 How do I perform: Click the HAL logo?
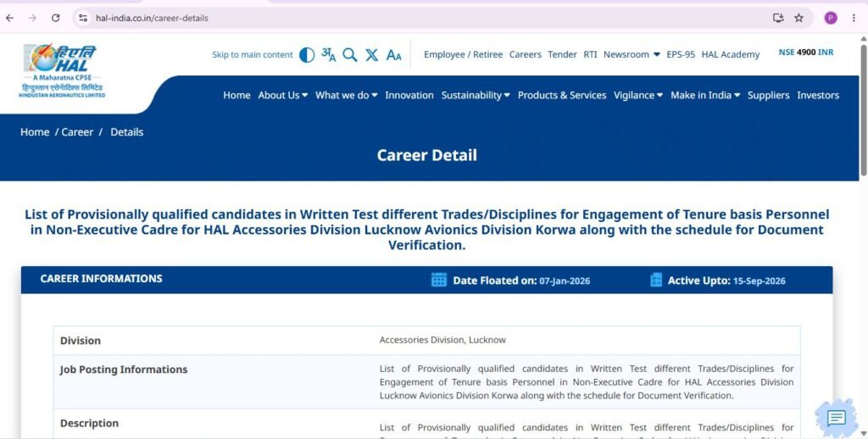click(62, 71)
